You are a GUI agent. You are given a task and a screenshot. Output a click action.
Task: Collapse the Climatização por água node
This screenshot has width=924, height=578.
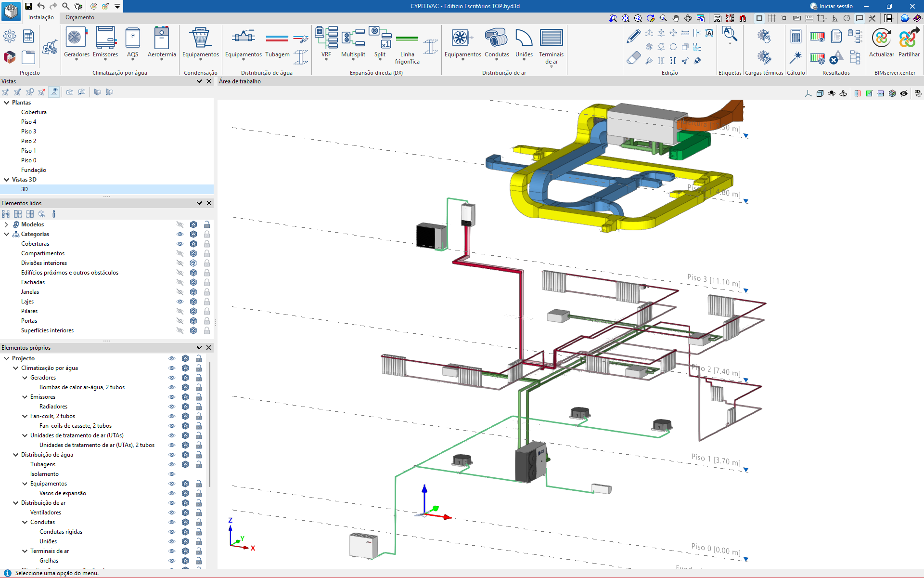(x=15, y=368)
